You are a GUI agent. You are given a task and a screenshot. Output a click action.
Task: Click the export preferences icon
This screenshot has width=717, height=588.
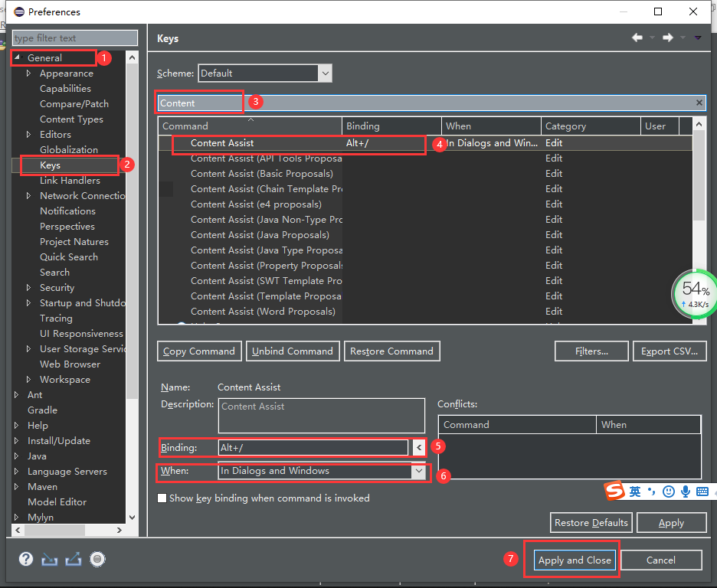click(x=74, y=559)
